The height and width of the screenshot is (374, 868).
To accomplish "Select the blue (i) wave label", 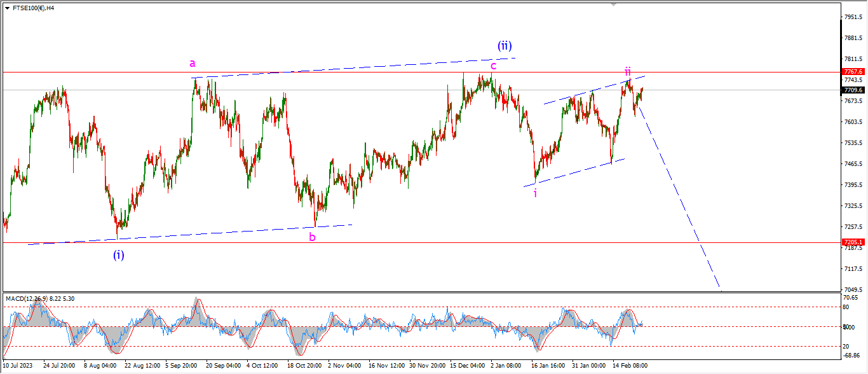I will point(119,255).
